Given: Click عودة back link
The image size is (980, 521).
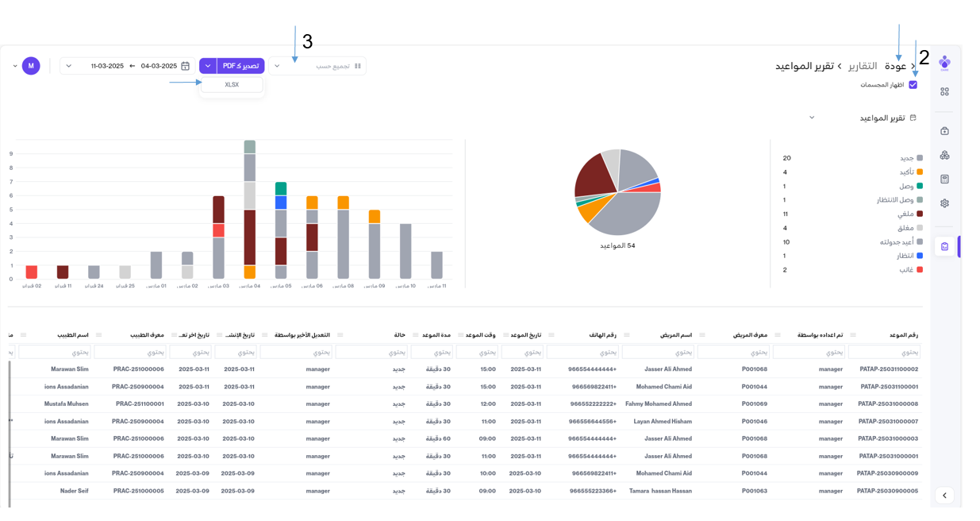Looking at the screenshot, I should point(896,66).
